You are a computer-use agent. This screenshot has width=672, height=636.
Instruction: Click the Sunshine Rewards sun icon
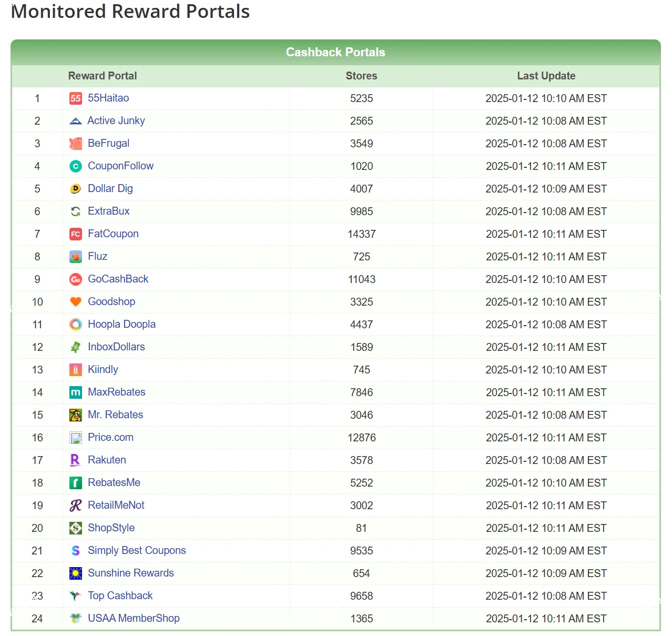point(76,573)
